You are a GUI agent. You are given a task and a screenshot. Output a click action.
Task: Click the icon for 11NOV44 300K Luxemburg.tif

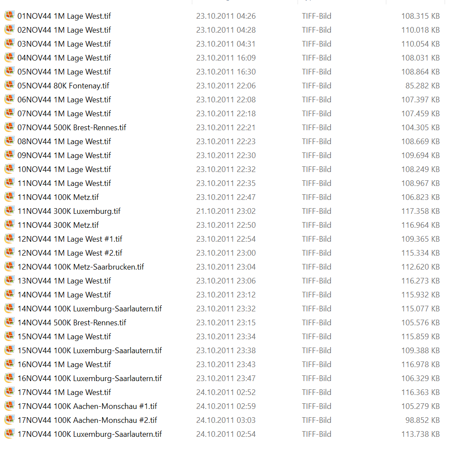[10, 211]
